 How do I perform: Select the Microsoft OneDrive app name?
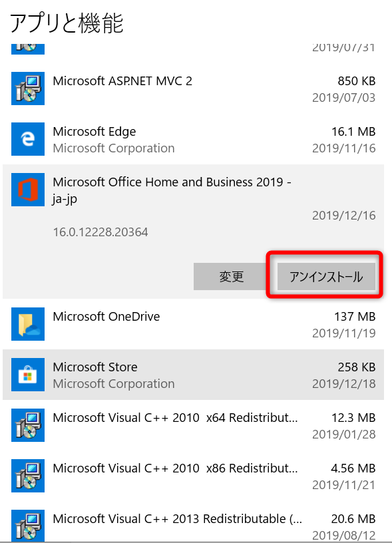pos(106,317)
